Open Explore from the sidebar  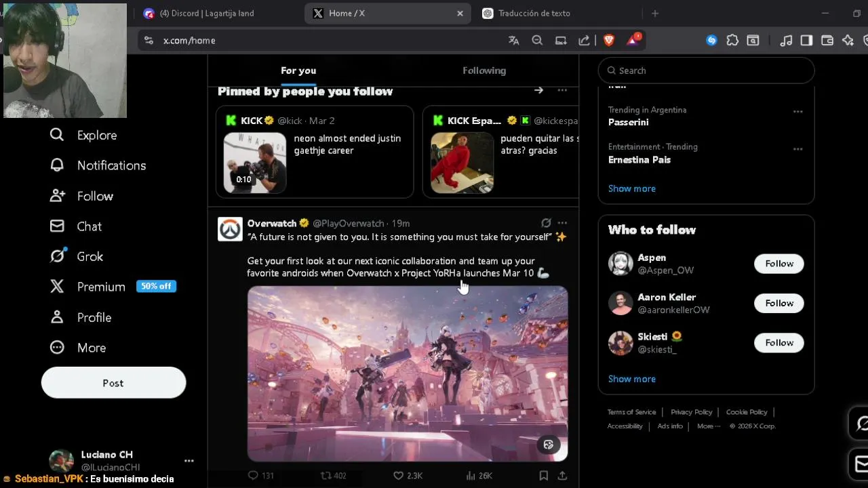tap(83, 135)
